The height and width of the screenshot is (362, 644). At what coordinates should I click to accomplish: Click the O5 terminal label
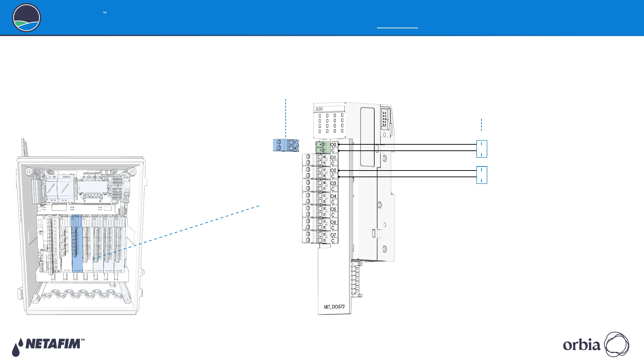point(334,209)
